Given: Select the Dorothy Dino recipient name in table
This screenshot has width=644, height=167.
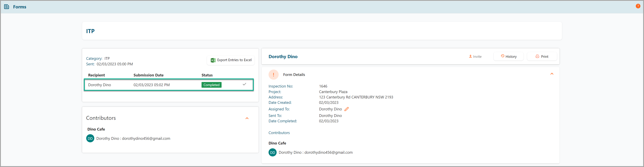Looking at the screenshot, I should (100, 85).
